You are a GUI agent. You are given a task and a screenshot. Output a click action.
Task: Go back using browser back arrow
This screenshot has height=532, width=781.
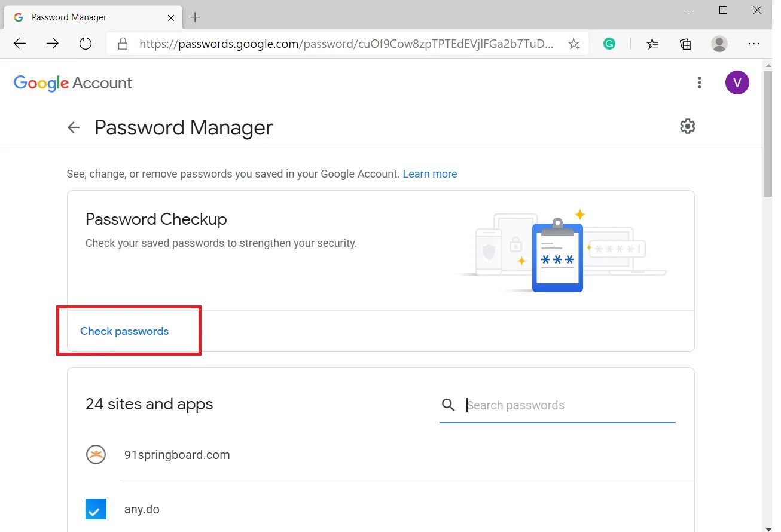20,43
